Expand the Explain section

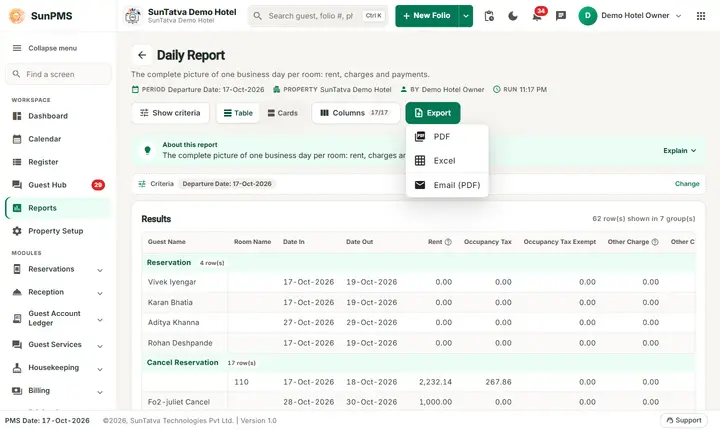click(680, 151)
